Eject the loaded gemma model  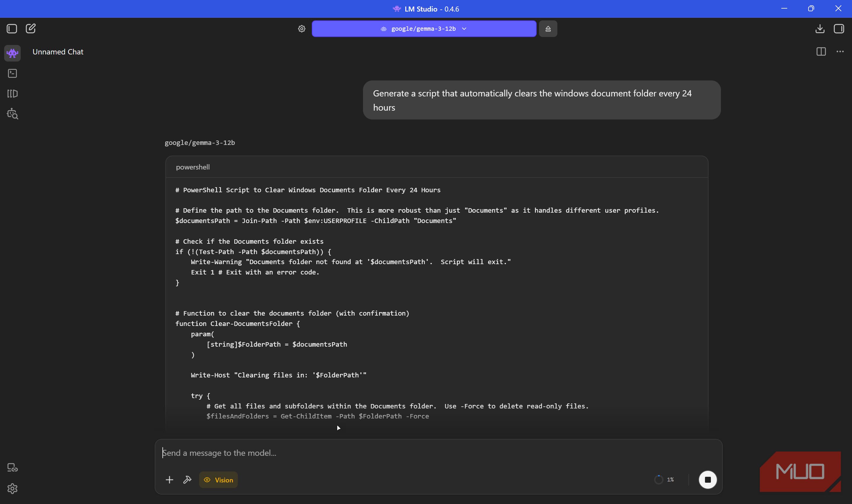[x=548, y=29]
